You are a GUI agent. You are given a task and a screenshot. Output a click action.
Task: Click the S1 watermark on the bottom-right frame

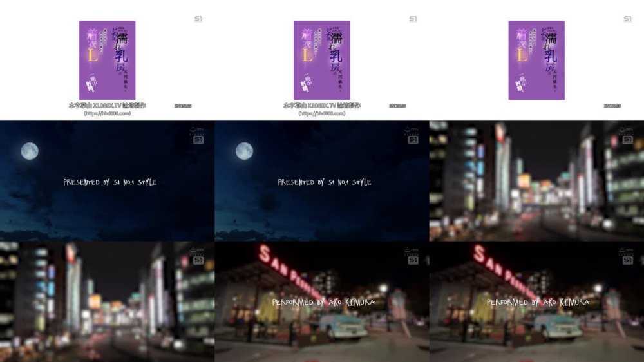click(627, 257)
